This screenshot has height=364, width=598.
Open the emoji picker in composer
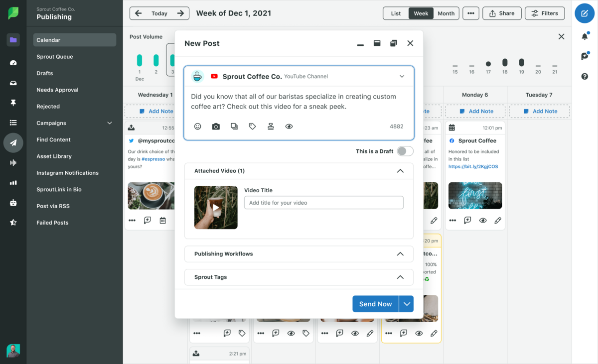tap(198, 126)
